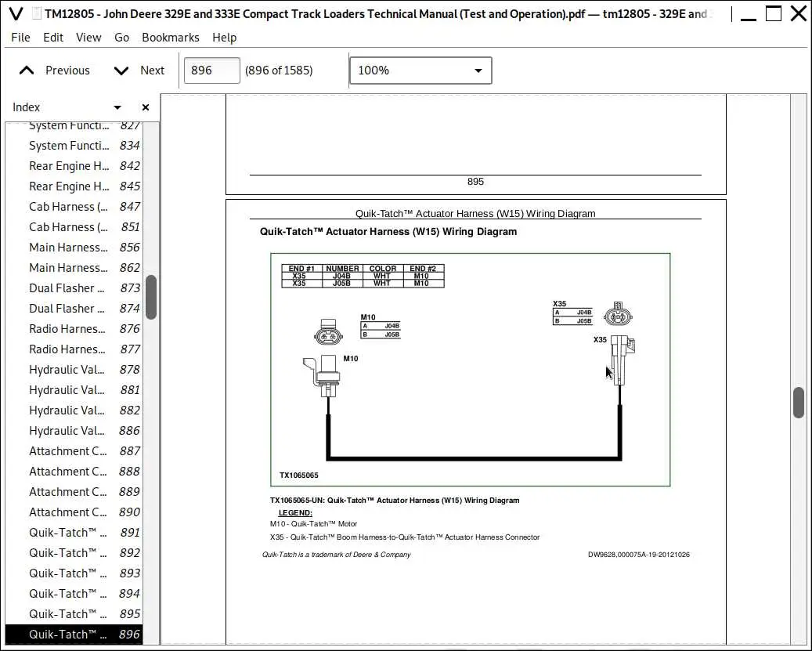Click the 'DW9628,000075A-19-20121026' reference code

638,555
